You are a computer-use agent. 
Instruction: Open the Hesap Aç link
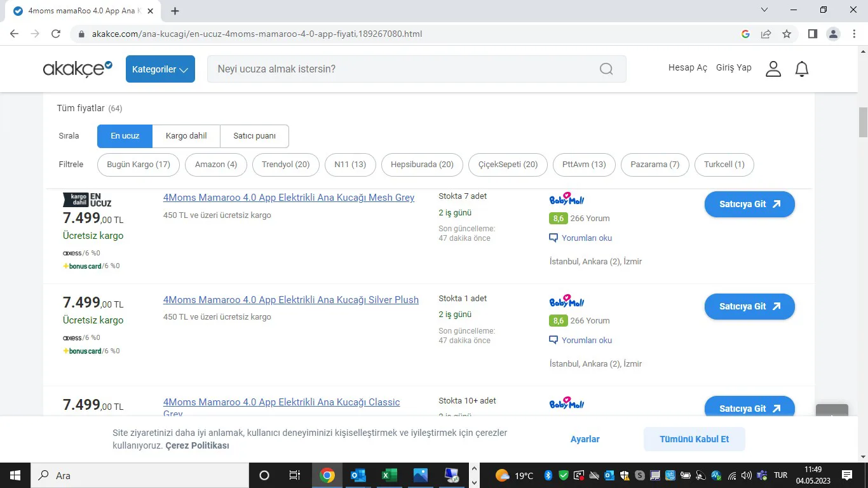tap(688, 67)
